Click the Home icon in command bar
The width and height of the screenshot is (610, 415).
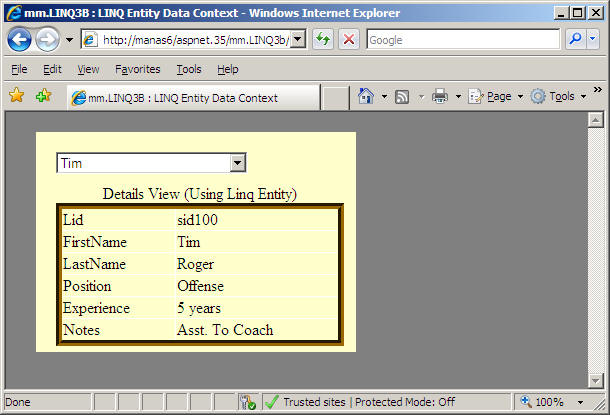(366, 96)
